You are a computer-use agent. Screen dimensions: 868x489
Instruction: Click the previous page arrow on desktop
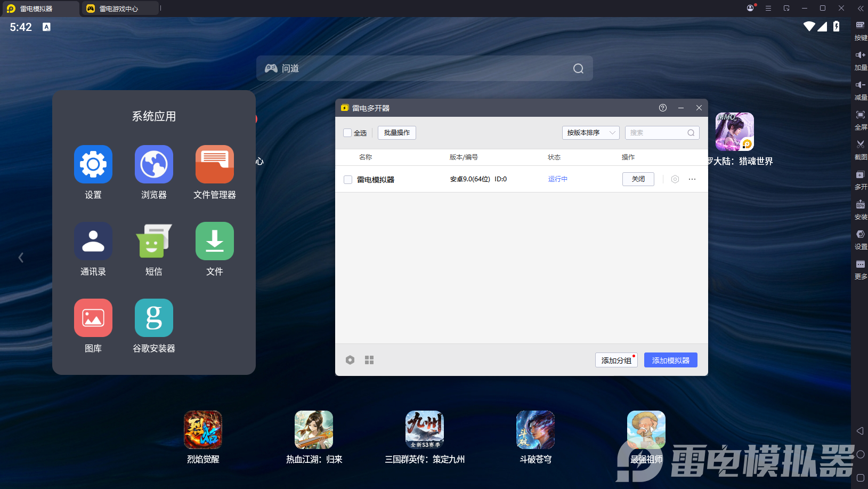[21, 258]
